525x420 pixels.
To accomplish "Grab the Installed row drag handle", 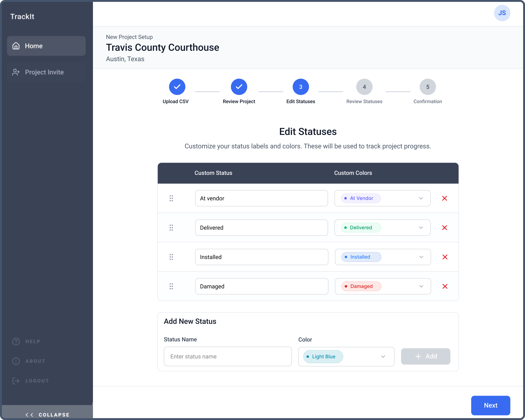I will click(171, 257).
